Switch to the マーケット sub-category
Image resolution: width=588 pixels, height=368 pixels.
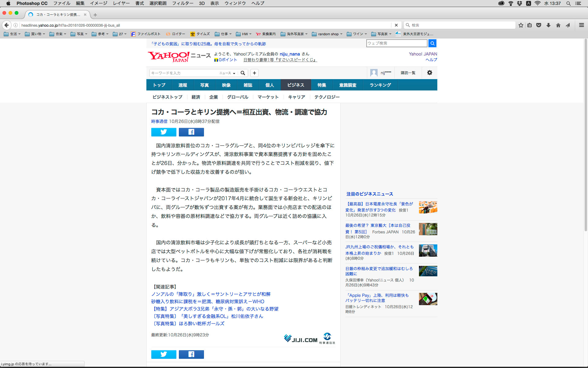tap(268, 97)
